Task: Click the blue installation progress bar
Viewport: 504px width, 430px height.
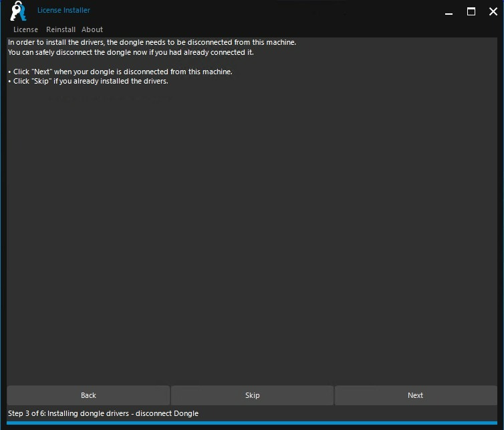Action: pos(252,423)
